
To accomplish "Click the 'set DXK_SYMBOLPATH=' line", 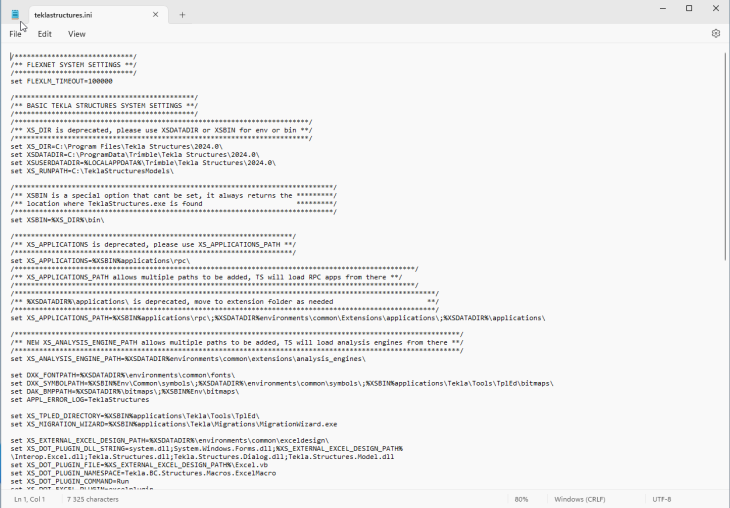I will point(282,383).
